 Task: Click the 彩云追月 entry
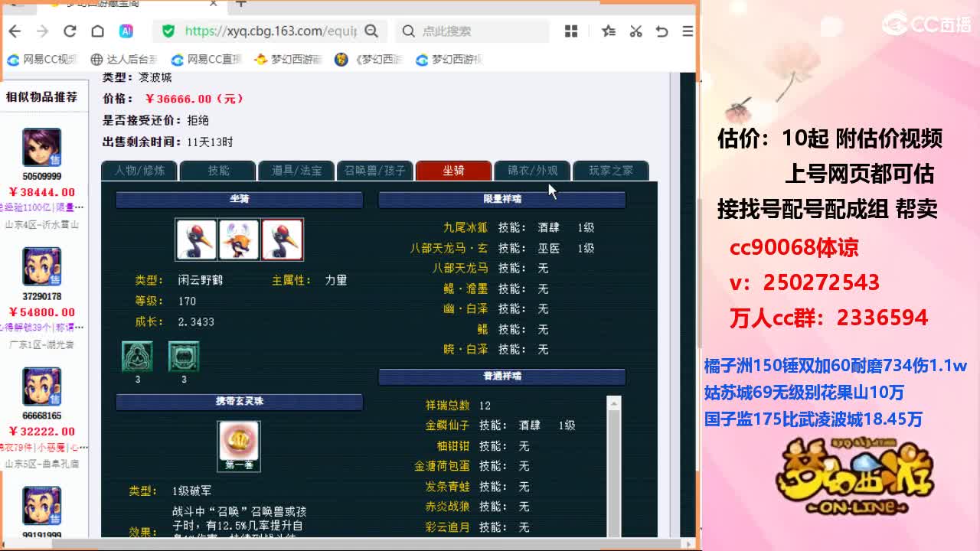(448, 527)
